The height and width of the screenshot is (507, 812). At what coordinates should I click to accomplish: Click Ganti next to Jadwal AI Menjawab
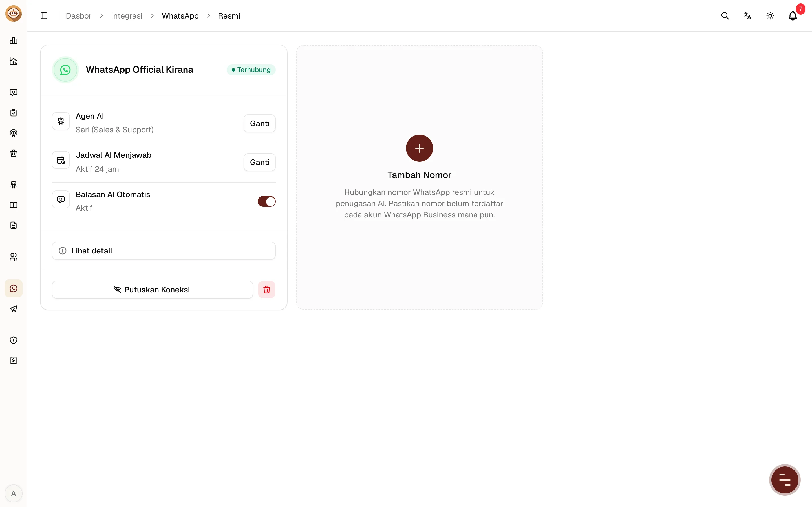260,162
